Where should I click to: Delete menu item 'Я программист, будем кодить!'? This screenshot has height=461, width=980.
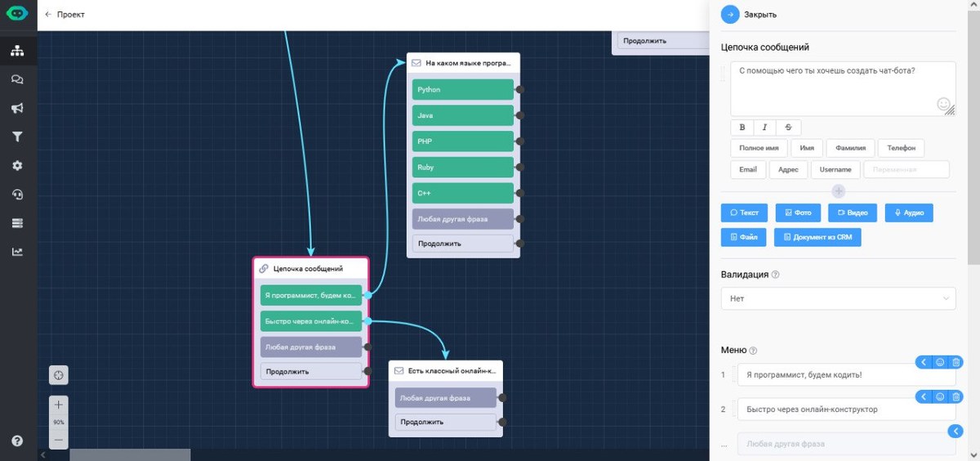tap(955, 362)
